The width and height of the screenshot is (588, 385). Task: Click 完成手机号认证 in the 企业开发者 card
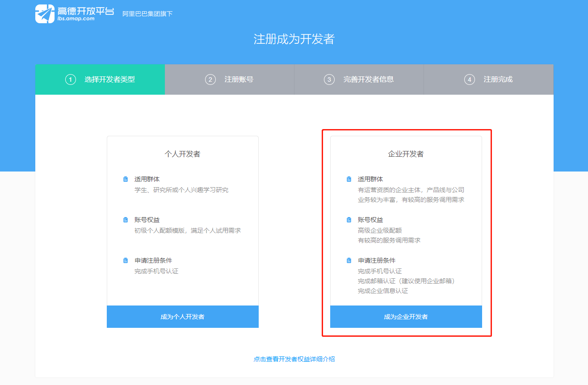[x=380, y=271]
